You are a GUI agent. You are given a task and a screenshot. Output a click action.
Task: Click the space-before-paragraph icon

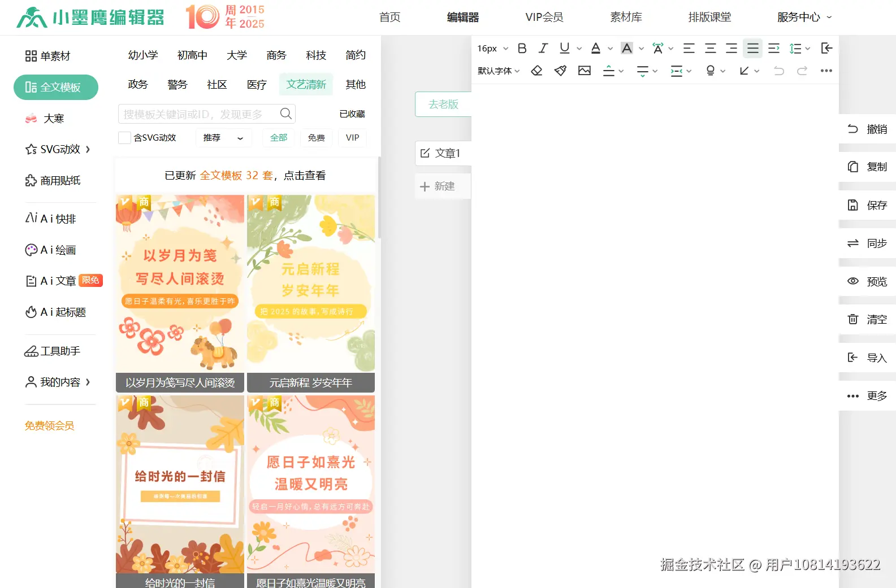(608, 71)
